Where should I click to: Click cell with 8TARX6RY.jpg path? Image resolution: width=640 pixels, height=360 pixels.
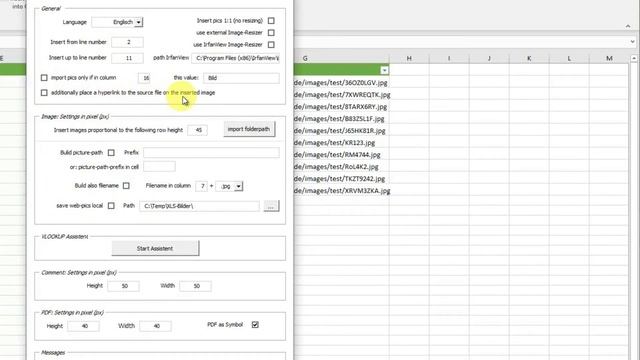341,107
